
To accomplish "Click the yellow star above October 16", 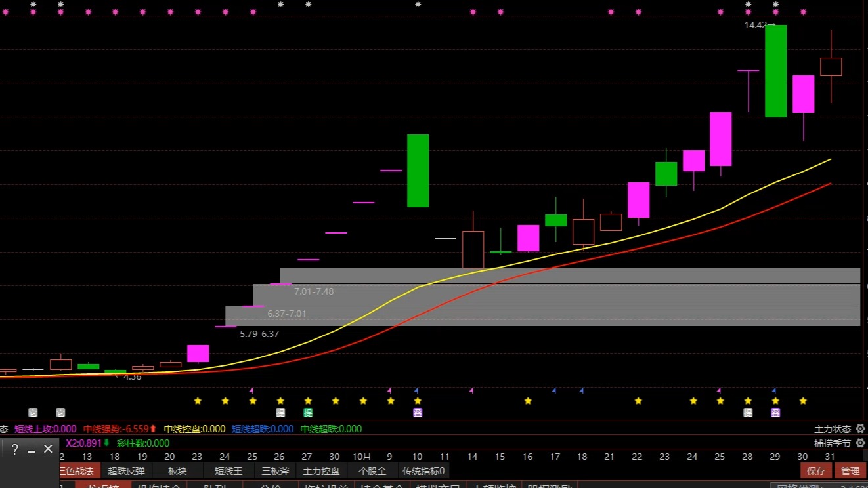I will tap(528, 401).
